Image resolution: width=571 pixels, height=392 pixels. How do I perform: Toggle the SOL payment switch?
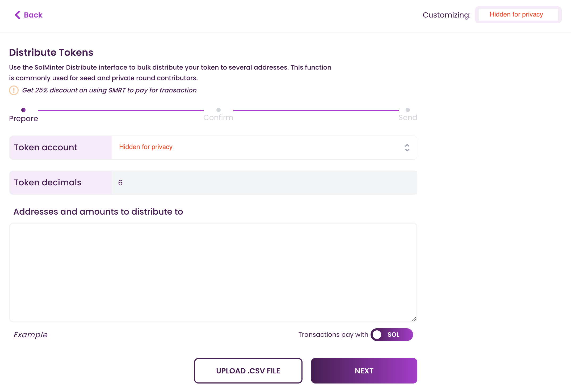(392, 335)
